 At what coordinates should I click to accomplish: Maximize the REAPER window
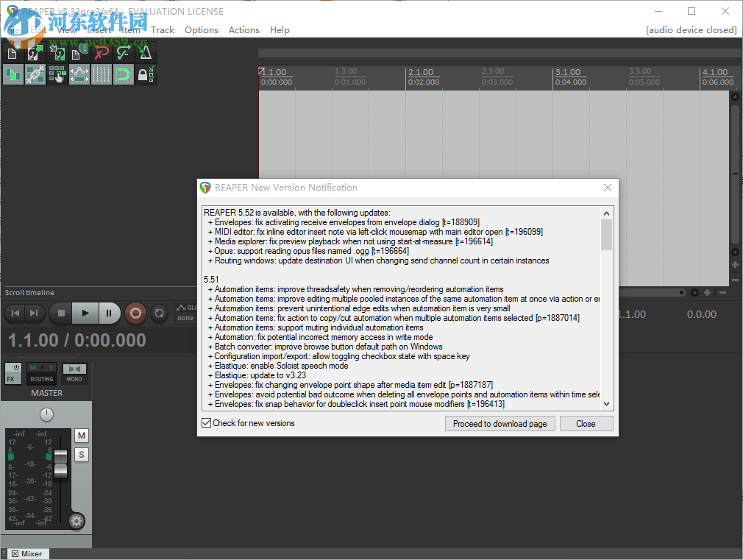click(x=692, y=11)
